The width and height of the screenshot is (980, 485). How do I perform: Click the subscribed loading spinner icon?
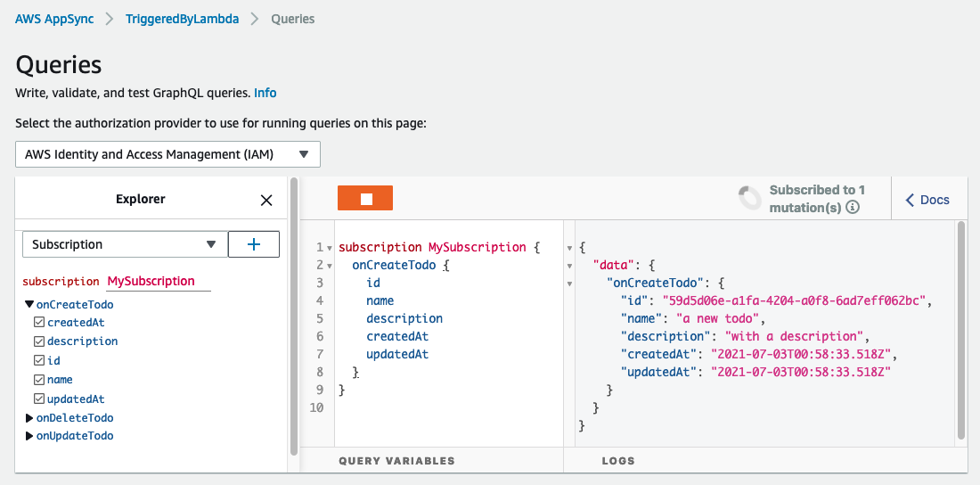click(750, 198)
